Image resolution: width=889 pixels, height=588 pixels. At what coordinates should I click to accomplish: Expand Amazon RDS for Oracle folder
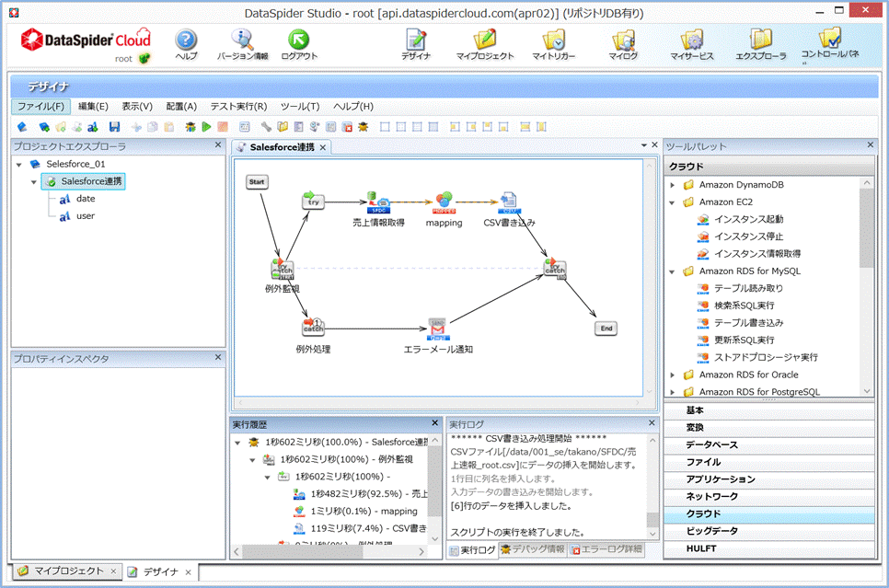coord(673,375)
